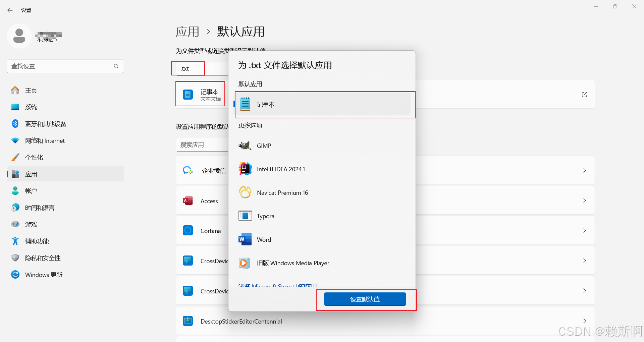644x342 pixels.
Task: Click the 时间和语言 globe clock icon
Action: coord(15,208)
